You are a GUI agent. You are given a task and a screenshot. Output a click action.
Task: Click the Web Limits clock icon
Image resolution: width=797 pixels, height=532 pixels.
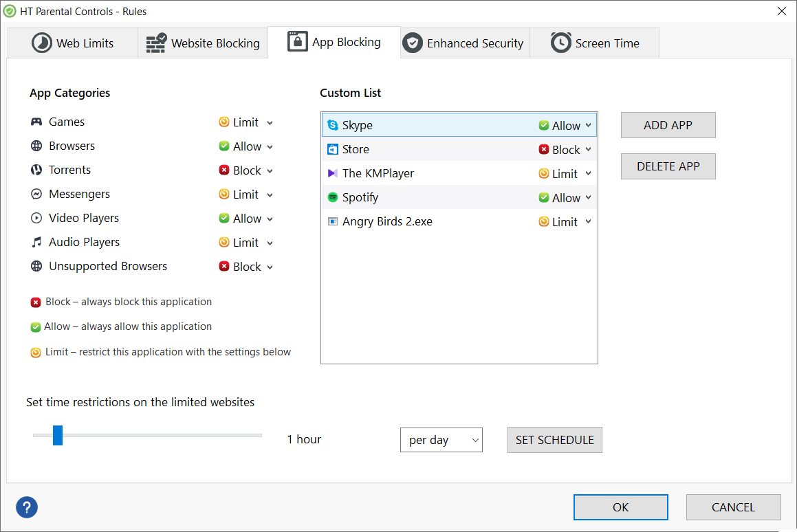click(x=42, y=43)
